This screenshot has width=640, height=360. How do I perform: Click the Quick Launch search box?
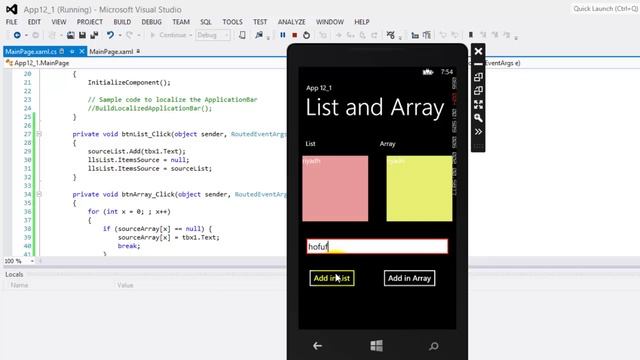pyautogui.click(x=605, y=9)
